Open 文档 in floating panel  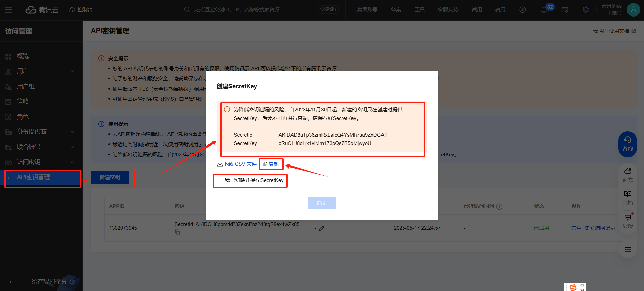click(x=627, y=198)
